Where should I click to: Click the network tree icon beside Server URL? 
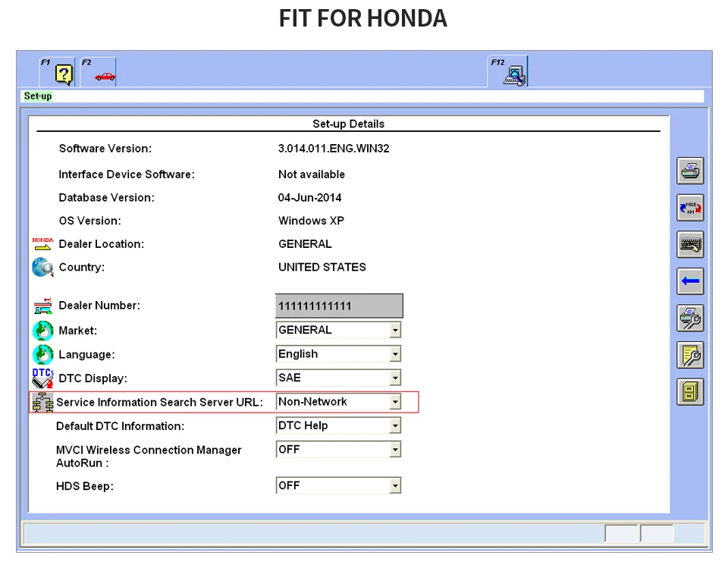point(42,402)
